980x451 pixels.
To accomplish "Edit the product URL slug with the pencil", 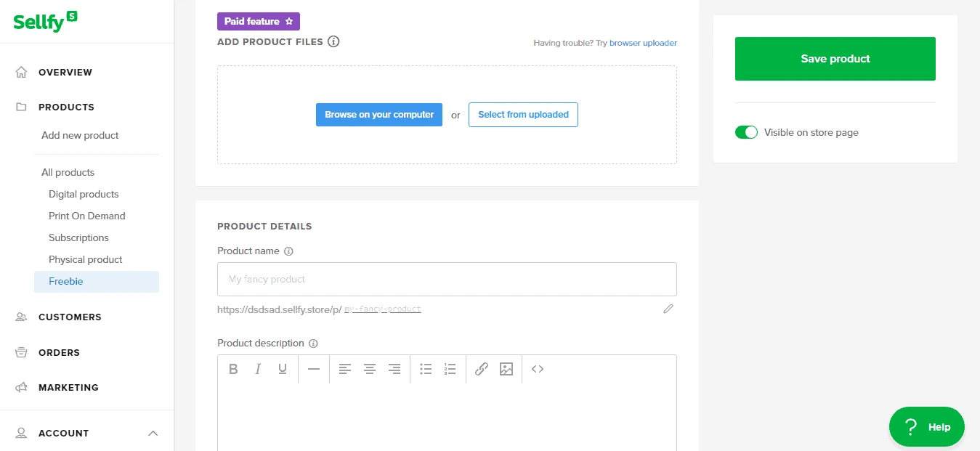I will coord(668,309).
